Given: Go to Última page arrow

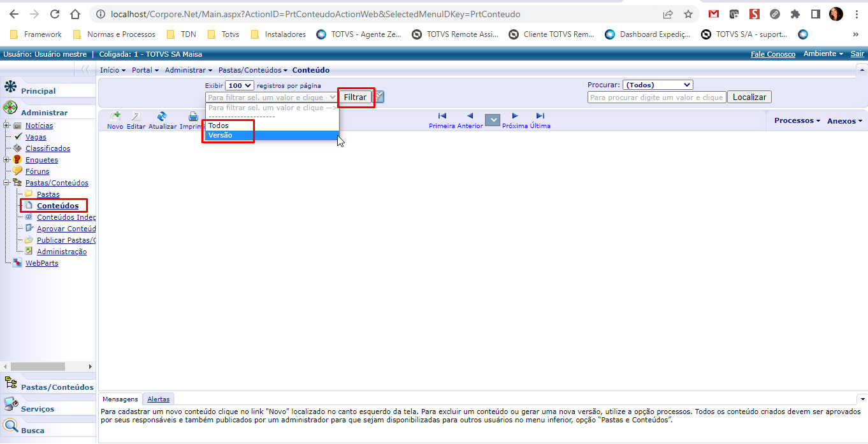Looking at the screenshot, I should point(540,116).
